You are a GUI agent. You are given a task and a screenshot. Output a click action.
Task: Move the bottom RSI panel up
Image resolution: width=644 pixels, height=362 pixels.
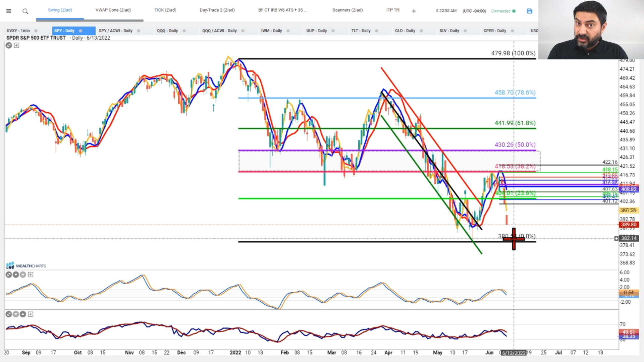23,314
